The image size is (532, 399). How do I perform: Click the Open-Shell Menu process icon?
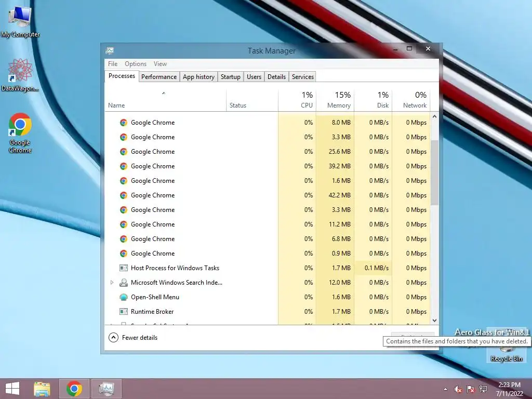coord(124,297)
